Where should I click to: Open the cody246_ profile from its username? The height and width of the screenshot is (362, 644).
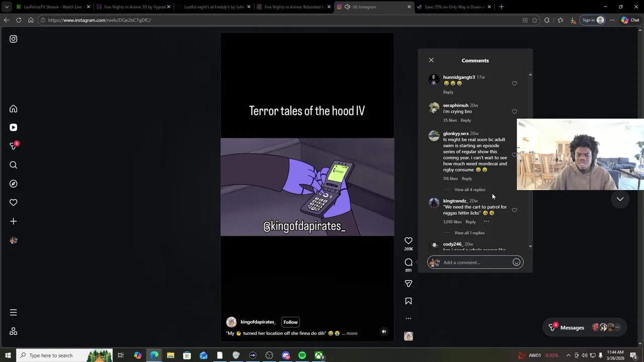[452, 244]
